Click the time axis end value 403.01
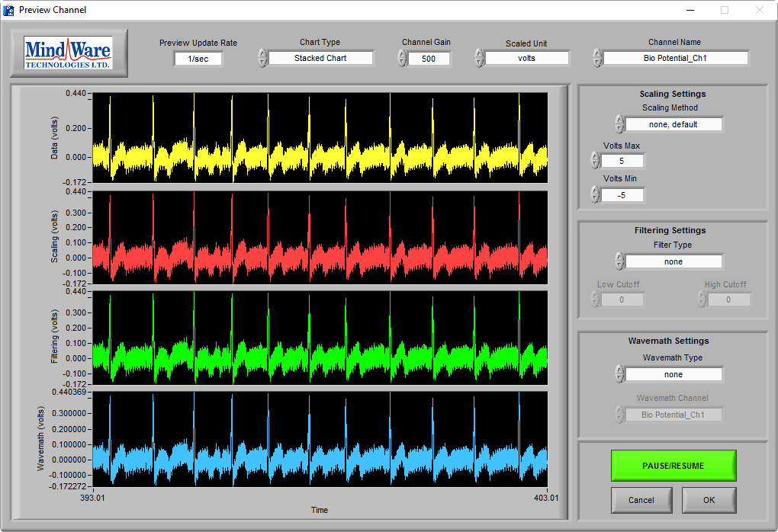 pyautogui.click(x=546, y=498)
